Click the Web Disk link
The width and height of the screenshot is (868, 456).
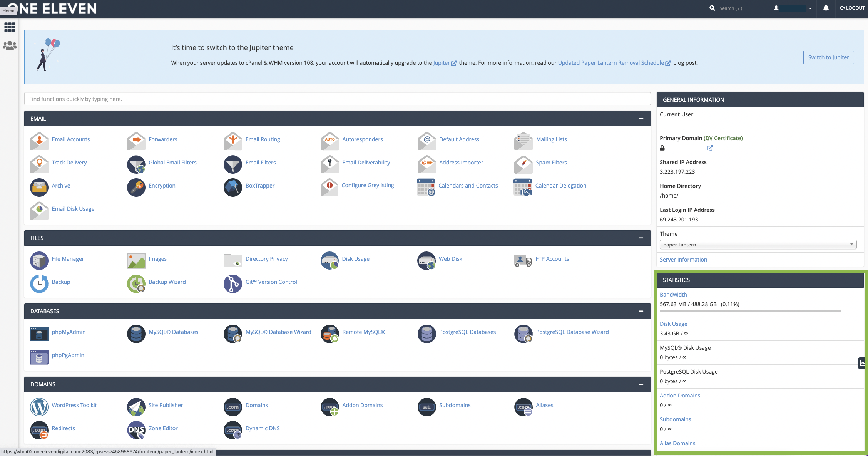(x=450, y=259)
